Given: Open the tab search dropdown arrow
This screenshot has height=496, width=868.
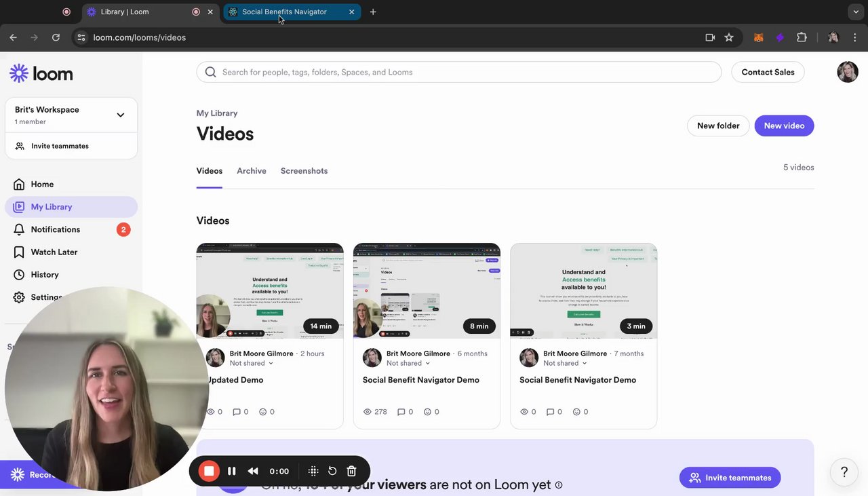Looking at the screenshot, I should point(856,12).
